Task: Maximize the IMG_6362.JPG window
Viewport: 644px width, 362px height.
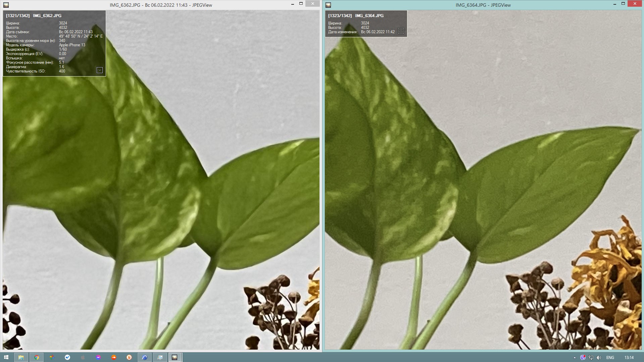Action: tap(301, 4)
